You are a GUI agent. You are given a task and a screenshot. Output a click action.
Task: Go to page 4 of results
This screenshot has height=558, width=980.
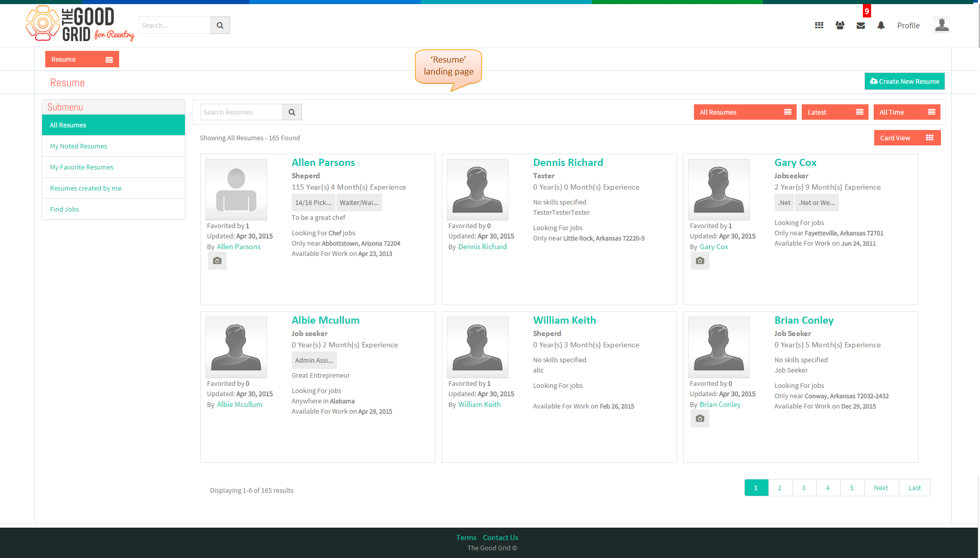pos(828,488)
